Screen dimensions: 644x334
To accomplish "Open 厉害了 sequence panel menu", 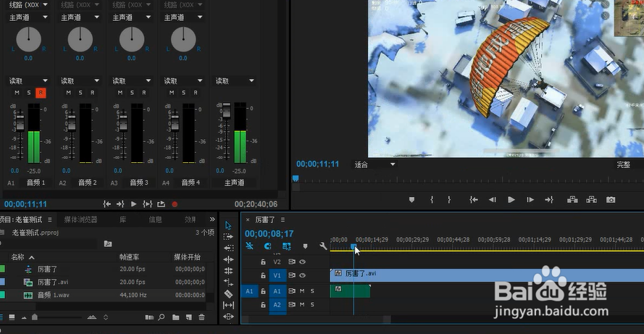I will click(x=283, y=220).
